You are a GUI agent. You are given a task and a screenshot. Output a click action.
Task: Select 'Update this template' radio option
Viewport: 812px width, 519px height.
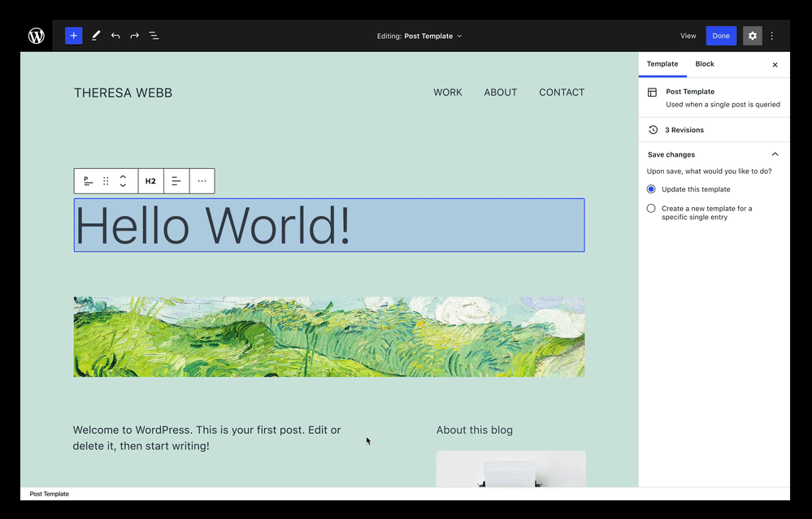click(651, 189)
